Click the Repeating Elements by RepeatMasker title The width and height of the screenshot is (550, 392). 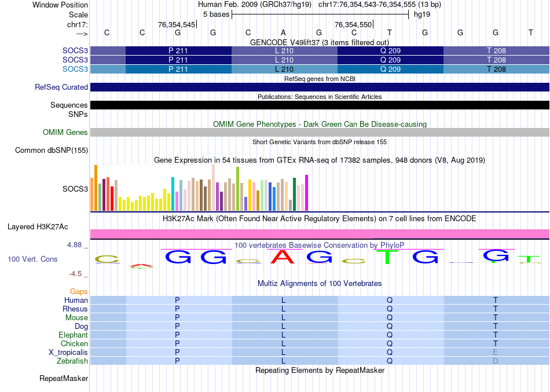pos(320,370)
